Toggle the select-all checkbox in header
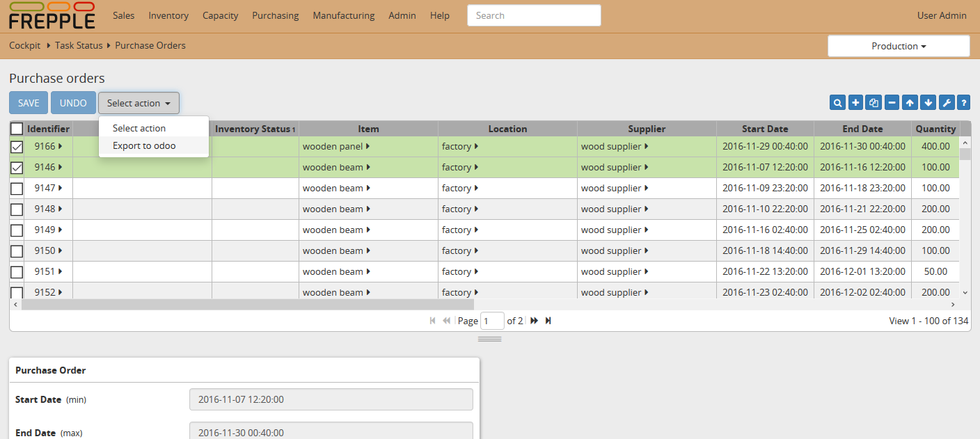The width and height of the screenshot is (980, 439). tap(16, 128)
